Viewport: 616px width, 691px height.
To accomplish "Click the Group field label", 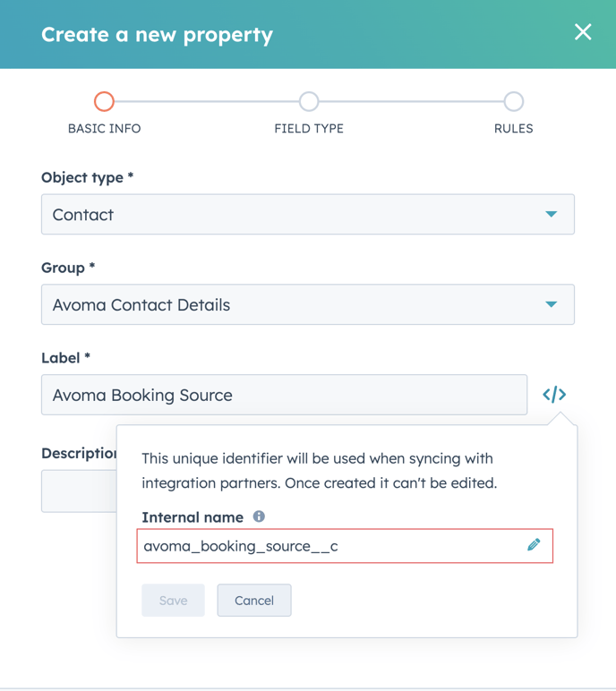I will 68,268.
